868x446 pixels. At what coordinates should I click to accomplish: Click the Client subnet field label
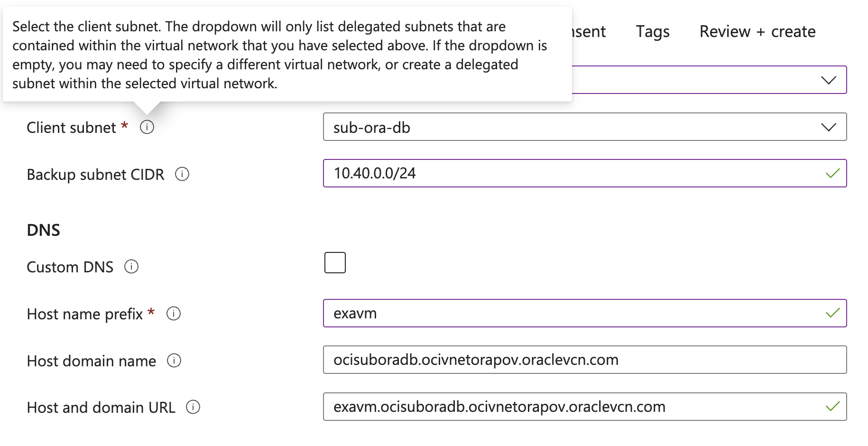pos(71,128)
